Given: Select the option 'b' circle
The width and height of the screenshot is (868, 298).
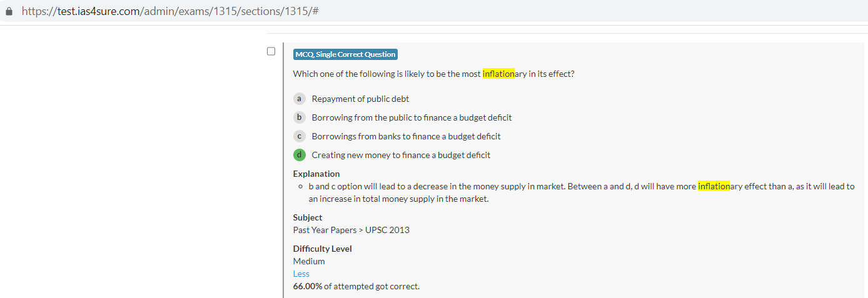Looking at the screenshot, I should (299, 117).
